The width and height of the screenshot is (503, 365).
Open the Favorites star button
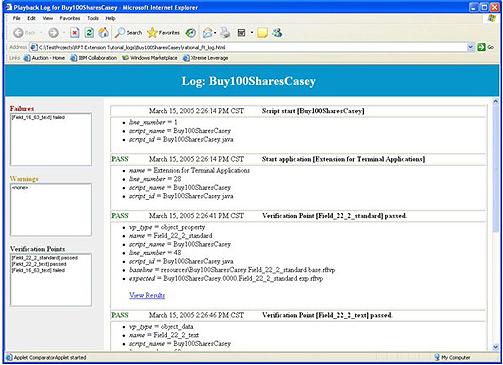point(163,33)
